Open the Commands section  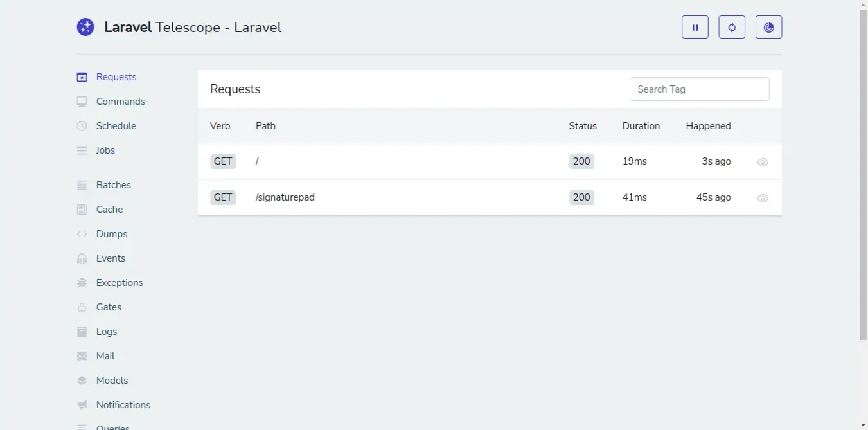coord(120,102)
